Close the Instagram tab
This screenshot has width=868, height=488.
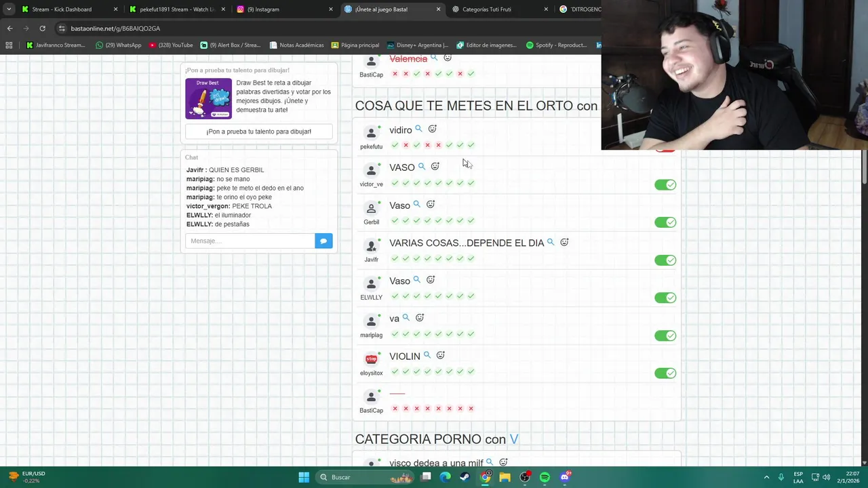331,9
